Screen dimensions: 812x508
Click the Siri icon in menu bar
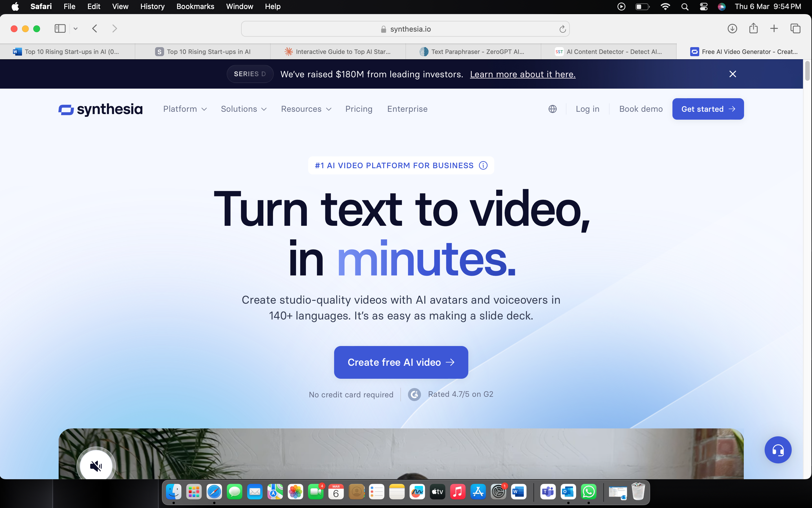(722, 7)
